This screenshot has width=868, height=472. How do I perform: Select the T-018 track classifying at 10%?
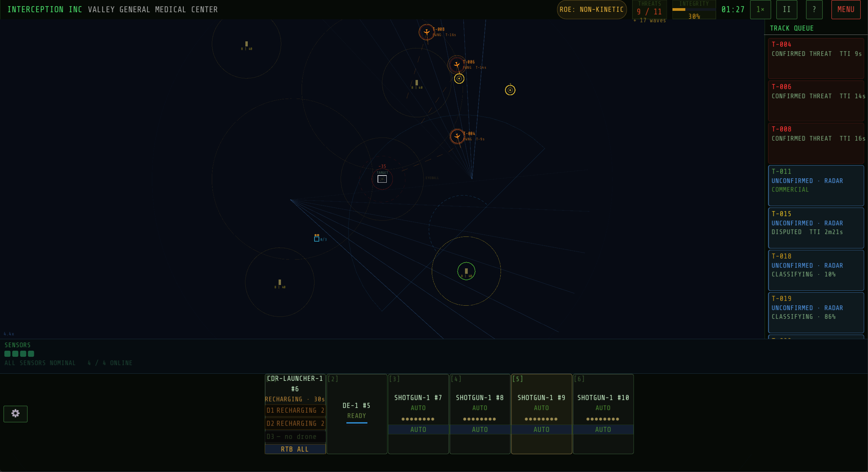coord(816,270)
